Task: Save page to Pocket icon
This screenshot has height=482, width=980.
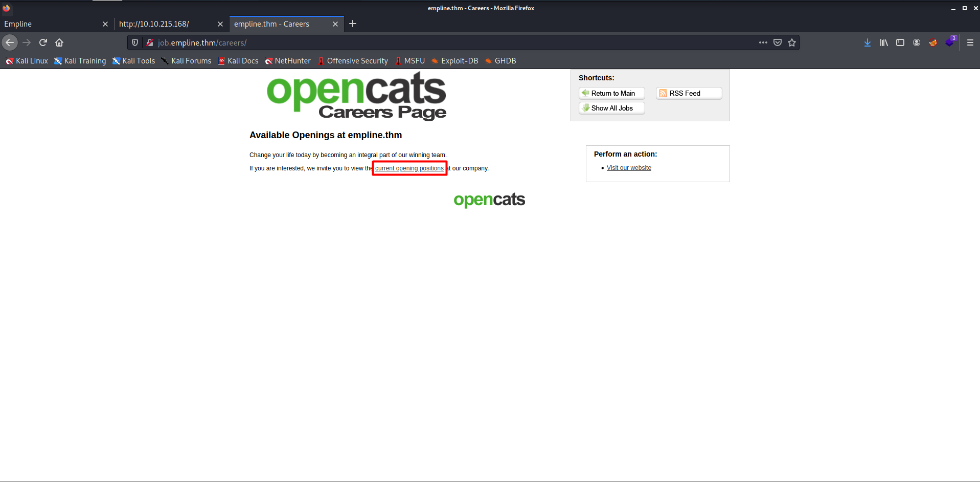Action: (778, 42)
